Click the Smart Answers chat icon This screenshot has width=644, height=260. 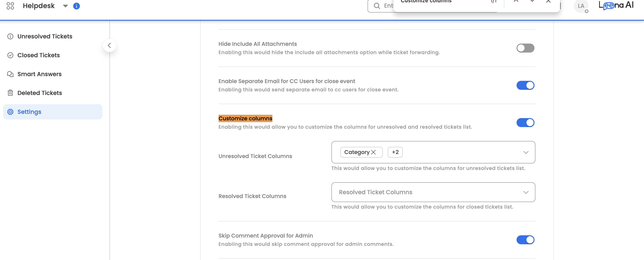10,74
